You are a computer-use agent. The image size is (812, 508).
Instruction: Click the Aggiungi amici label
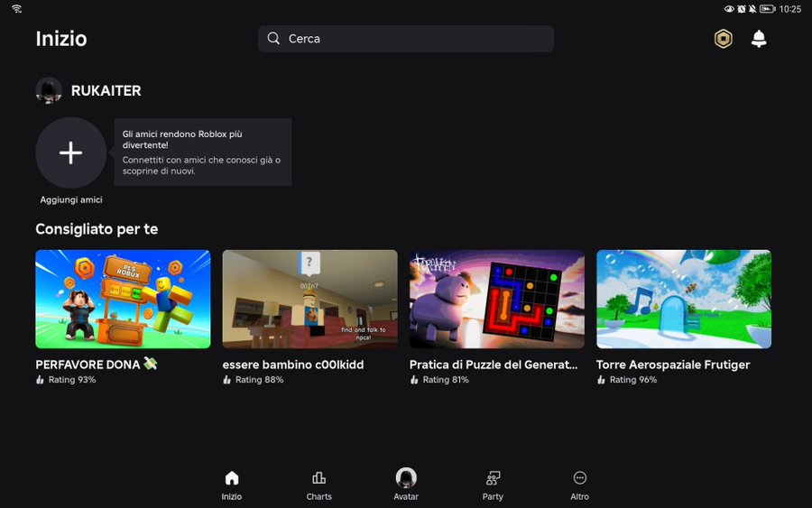pyautogui.click(x=71, y=200)
